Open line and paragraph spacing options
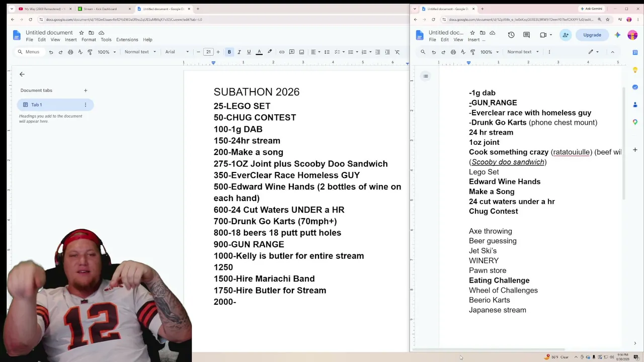This screenshot has width=644, height=362. pyautogui.click(x=327, y=52)
